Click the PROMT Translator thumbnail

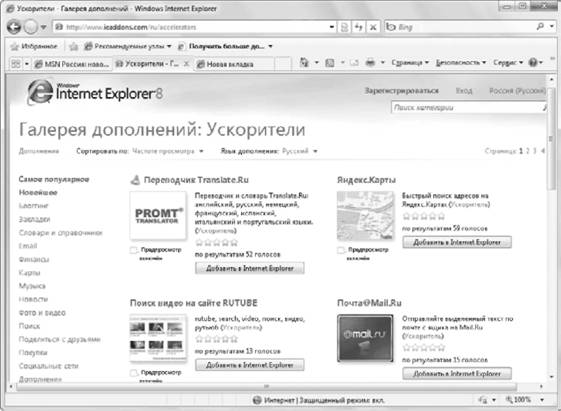click(158, 216)
